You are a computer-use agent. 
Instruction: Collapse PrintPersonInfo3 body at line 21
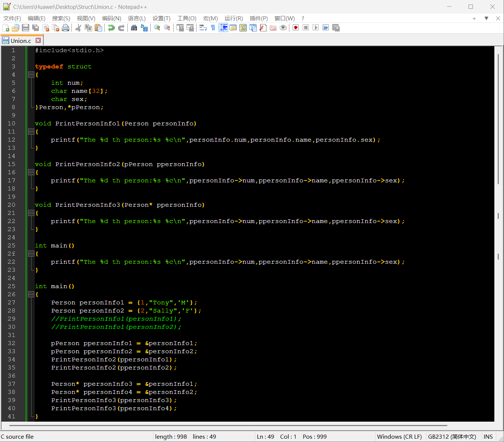click(31, 213)
